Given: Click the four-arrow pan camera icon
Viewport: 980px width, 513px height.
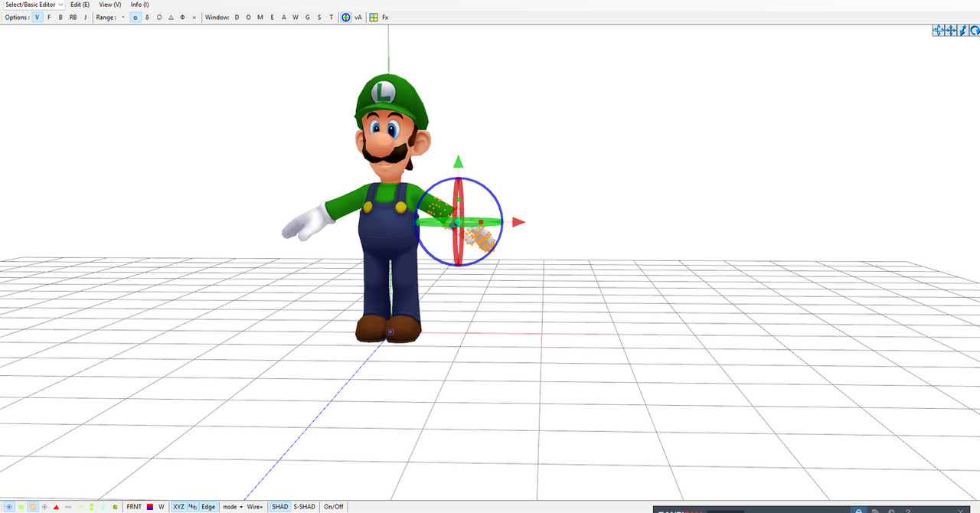Looking at the screenshot, I should [950, 31].
